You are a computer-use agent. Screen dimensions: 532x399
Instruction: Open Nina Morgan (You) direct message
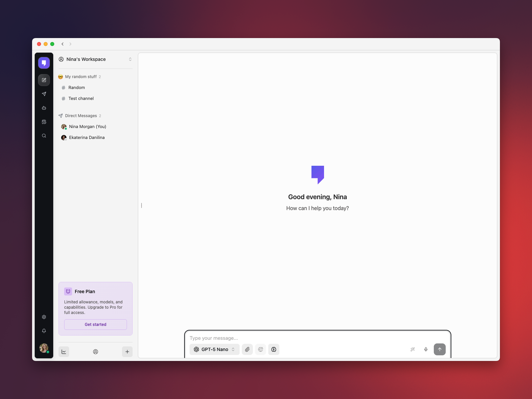click(96, 127)
